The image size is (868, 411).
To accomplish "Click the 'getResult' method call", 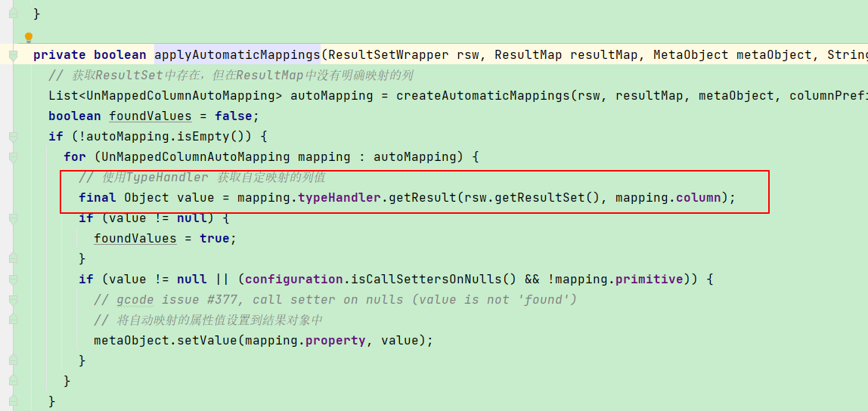I will tap(423, 197).
